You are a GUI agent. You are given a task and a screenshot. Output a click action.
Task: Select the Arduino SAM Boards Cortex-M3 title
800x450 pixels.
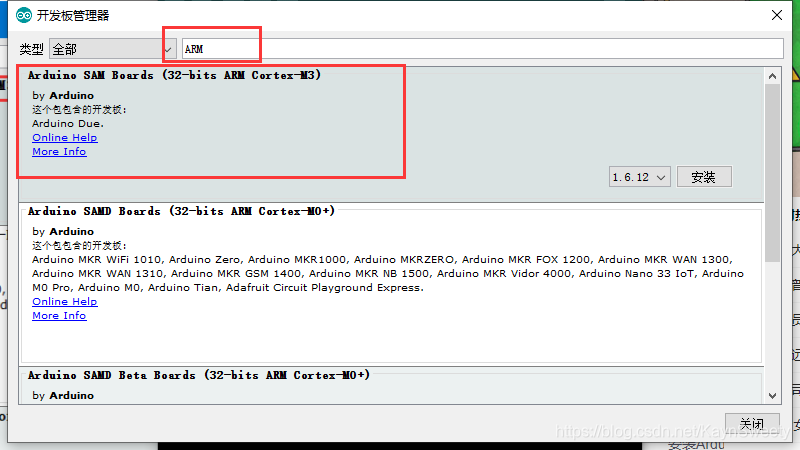pos(174,75)
